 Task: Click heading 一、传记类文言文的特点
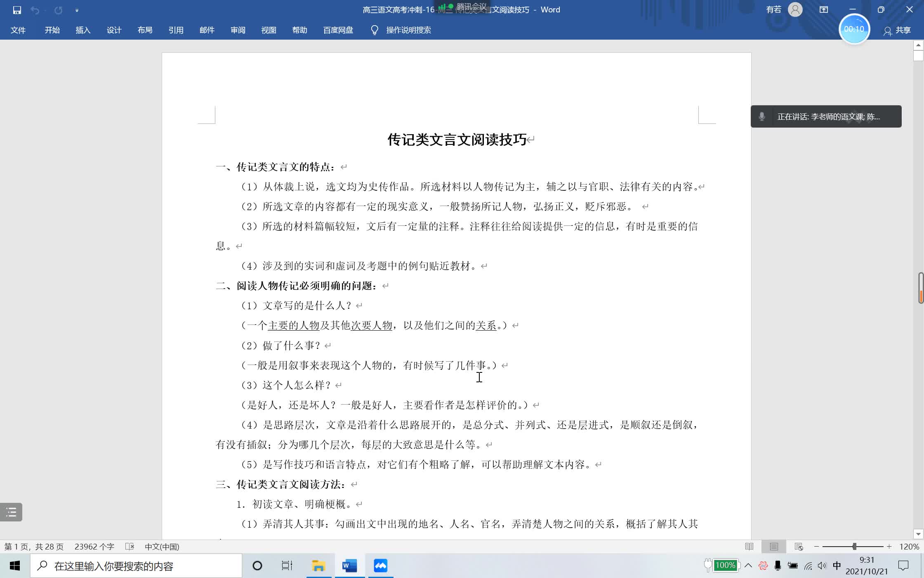click(x=275, y=167)
